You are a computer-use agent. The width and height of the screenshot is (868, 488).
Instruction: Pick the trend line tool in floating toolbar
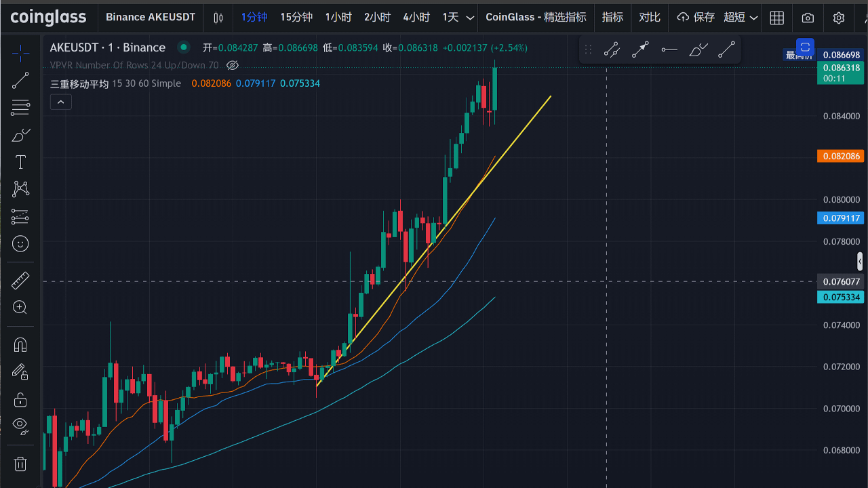[x=726, y=49]
